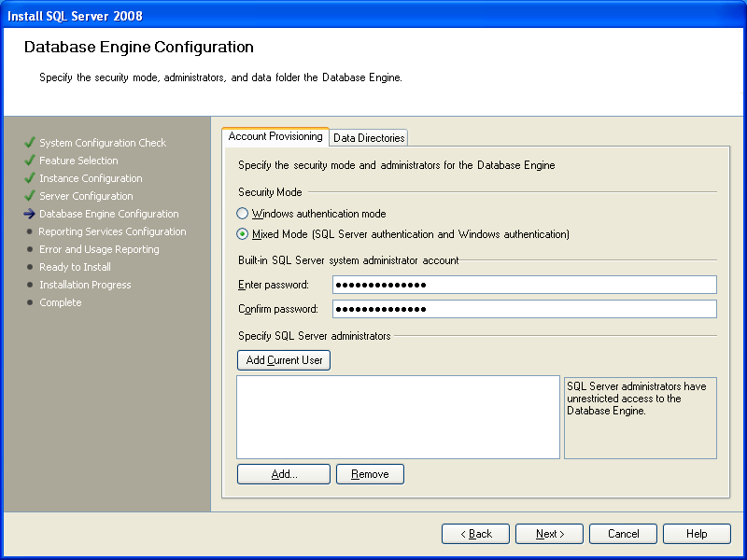
Task: Click the Security Mode section label
Action: [x=270, y=192]
